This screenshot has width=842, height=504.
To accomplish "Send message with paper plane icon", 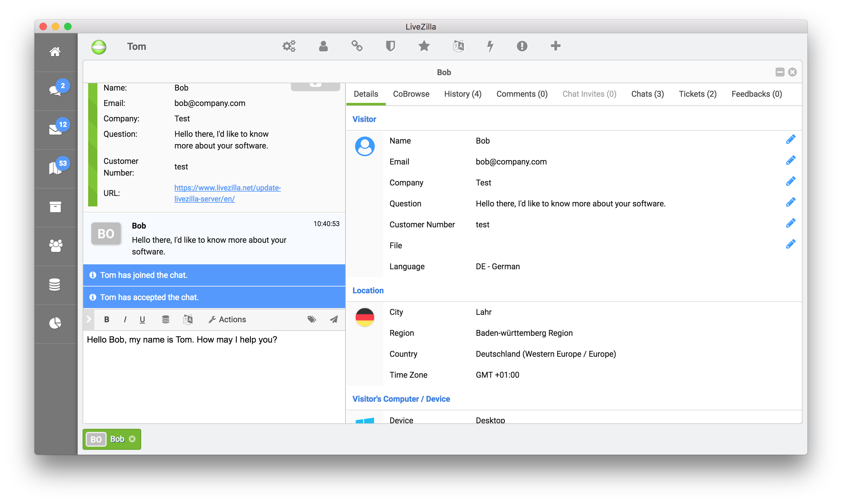I will [x=333, y=319].
